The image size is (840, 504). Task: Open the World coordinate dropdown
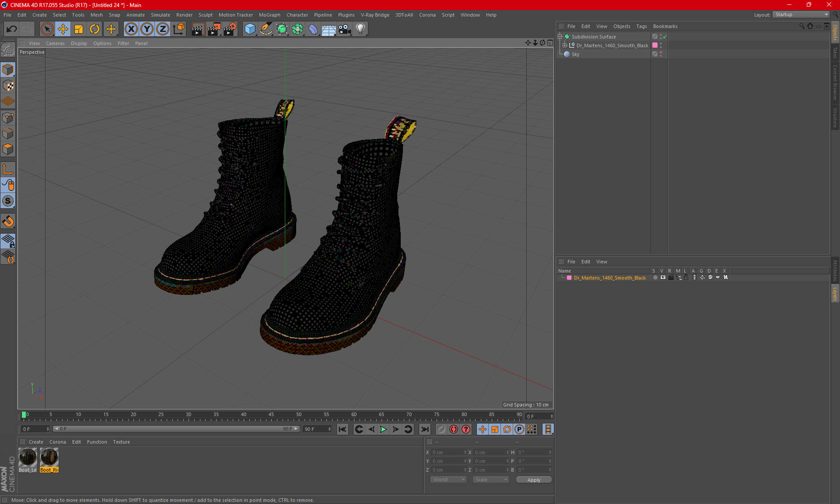(448, 479)
